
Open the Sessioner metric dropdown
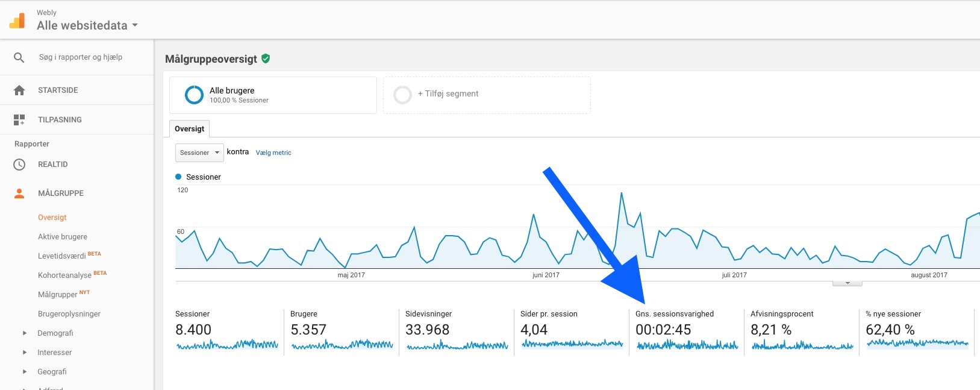pos(199,153)
